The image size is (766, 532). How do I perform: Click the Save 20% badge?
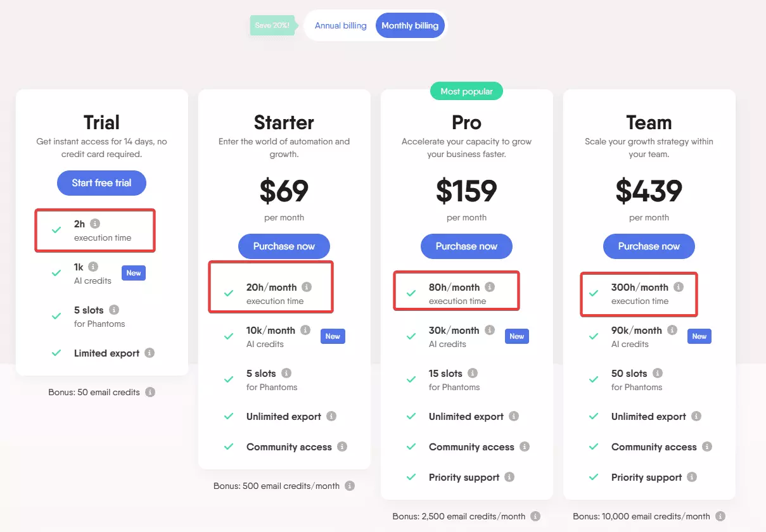click(x=272, y=25)
